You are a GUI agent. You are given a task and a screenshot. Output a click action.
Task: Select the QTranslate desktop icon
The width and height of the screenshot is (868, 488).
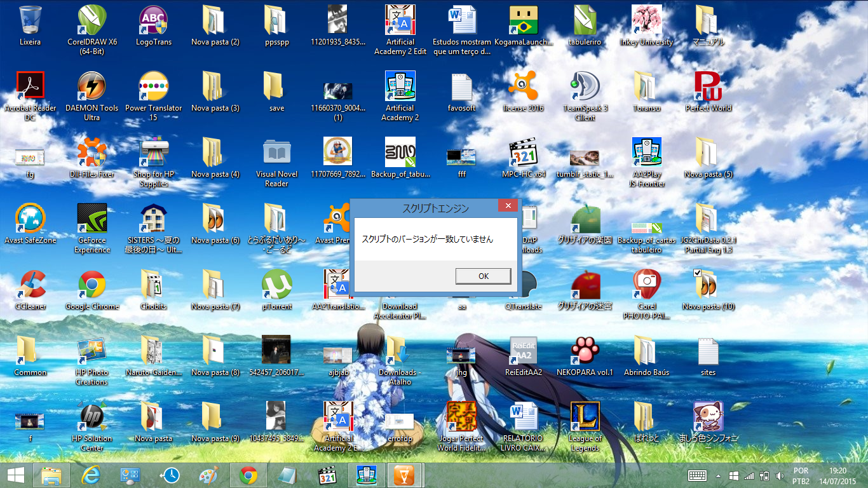coord(524,290)
